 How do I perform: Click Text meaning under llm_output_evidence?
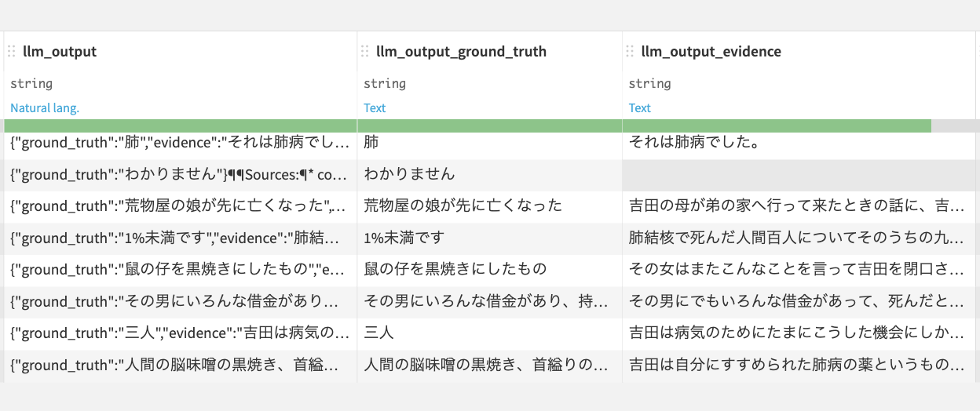click(x=640, y=108)
